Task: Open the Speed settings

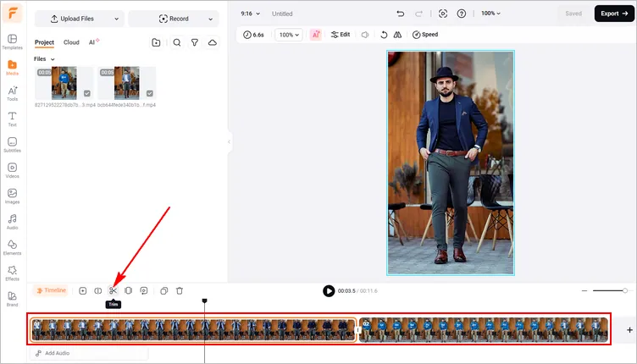Action: tap(425, 35)
